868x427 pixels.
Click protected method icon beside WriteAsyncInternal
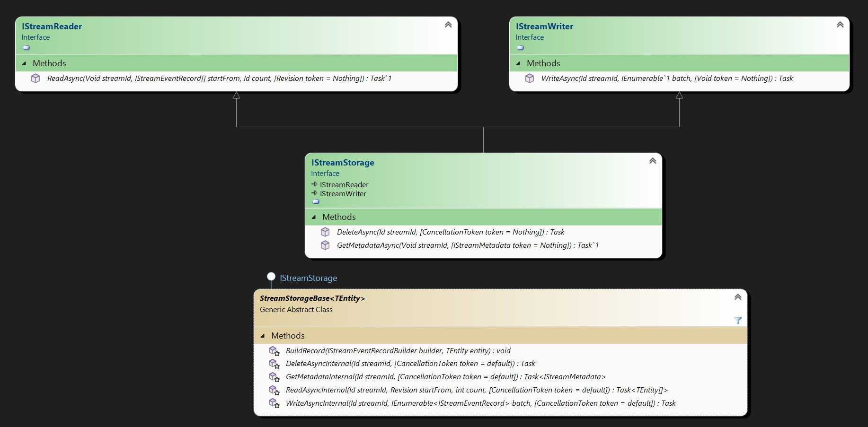pyautogui.click(x=274, y=403)
